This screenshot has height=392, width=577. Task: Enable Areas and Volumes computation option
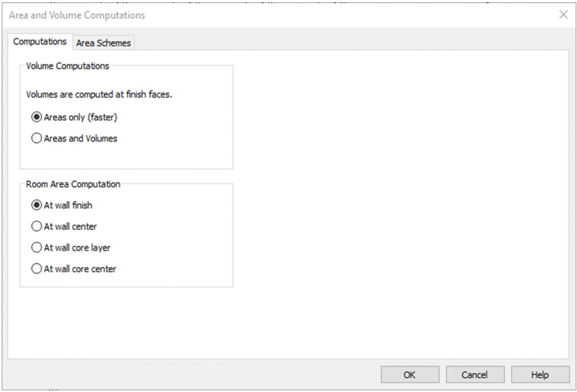point(37,139)
